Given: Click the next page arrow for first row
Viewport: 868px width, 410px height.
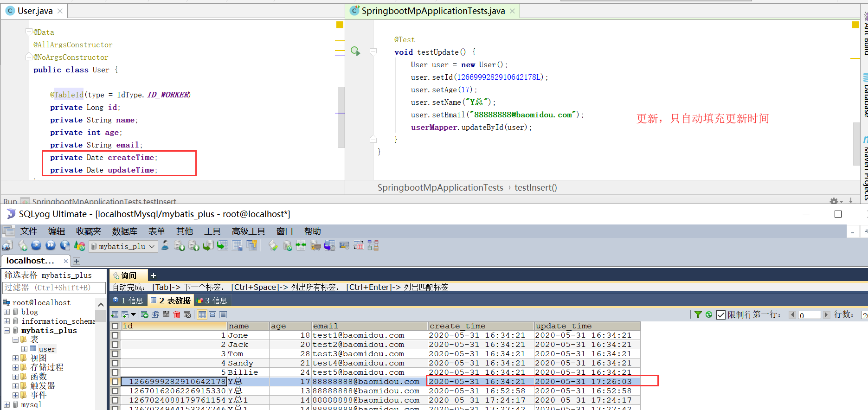Looking at the screenshot, I should [x=826, y=315].
